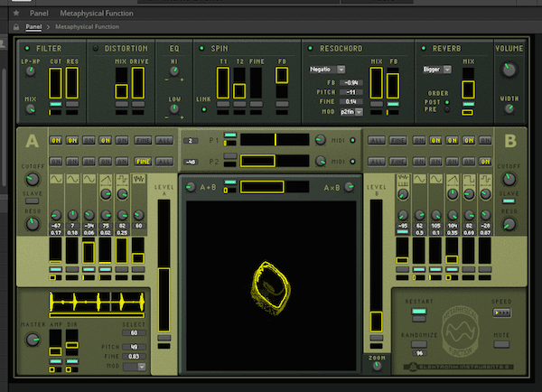Open the Metaphysical Function tab

pos(97,14)
